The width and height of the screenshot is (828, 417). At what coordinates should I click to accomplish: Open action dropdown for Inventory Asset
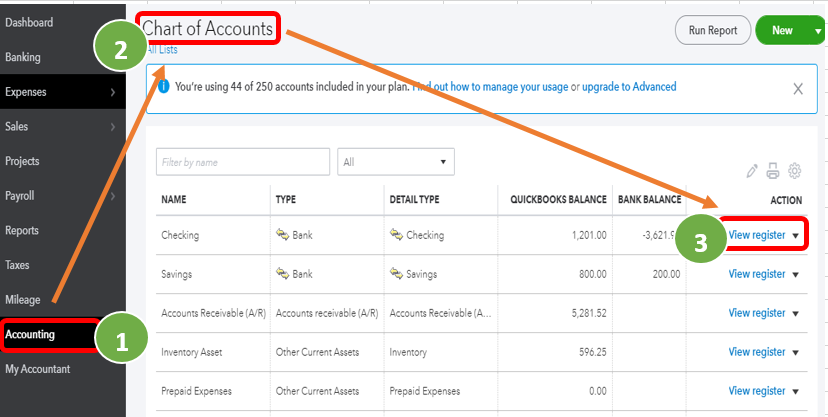[x=796, y=353]
